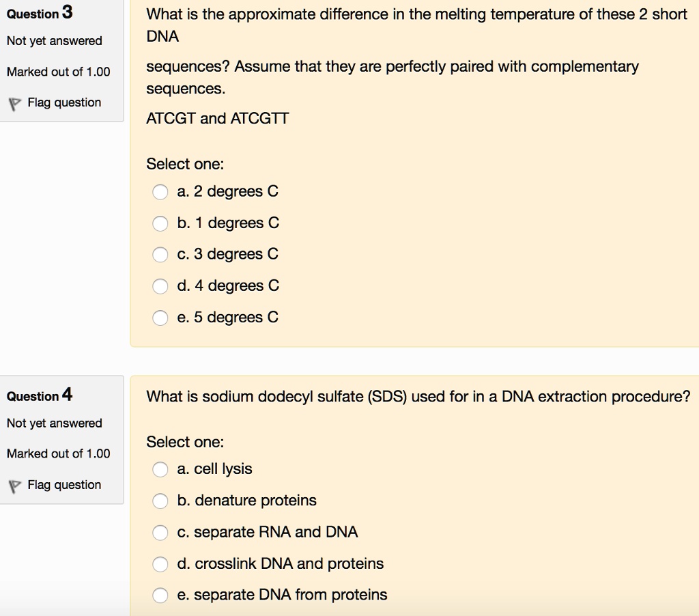Mark e. 5 degrees C as answer

coord(160,318)
